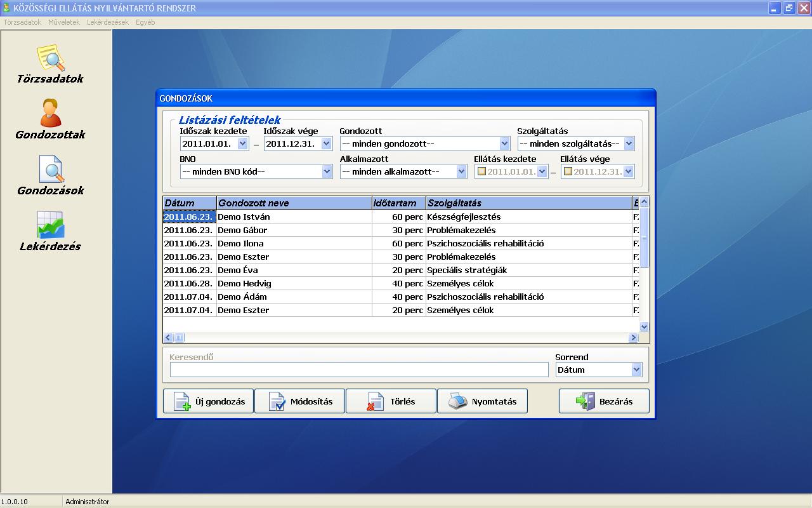812x508 pixels.
Task: Open the Lekérdezés chart icon
Action: 51,226
